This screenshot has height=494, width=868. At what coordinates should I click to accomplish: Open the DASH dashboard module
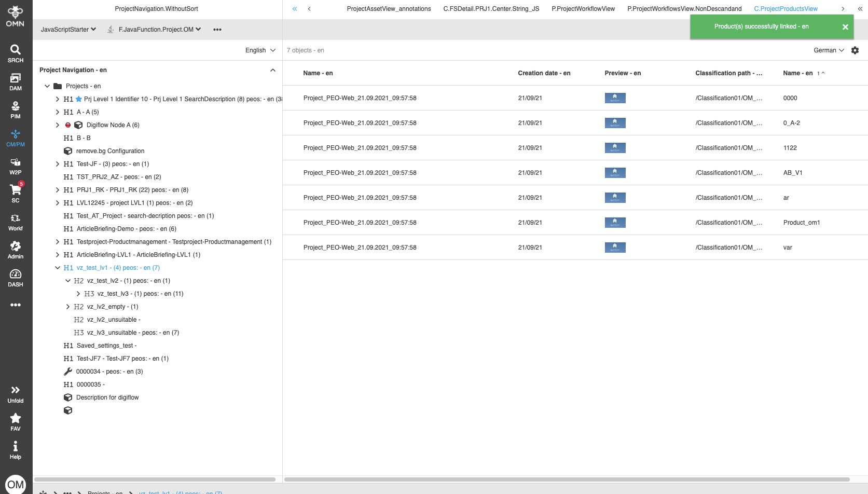pyautogui.click(x=15, y=278)
